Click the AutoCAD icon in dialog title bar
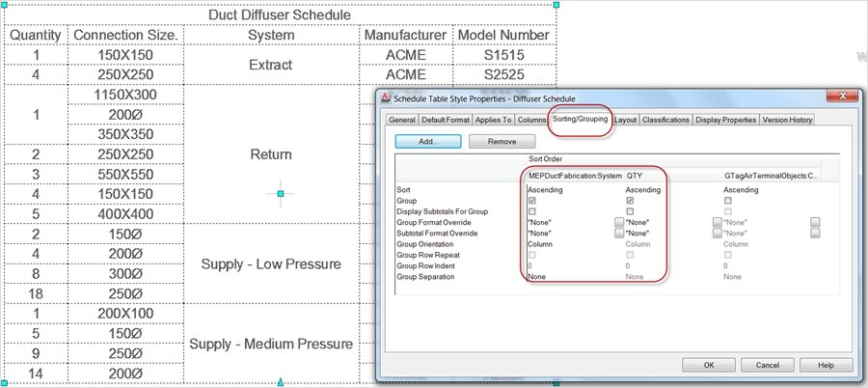 tap(386, 97)
